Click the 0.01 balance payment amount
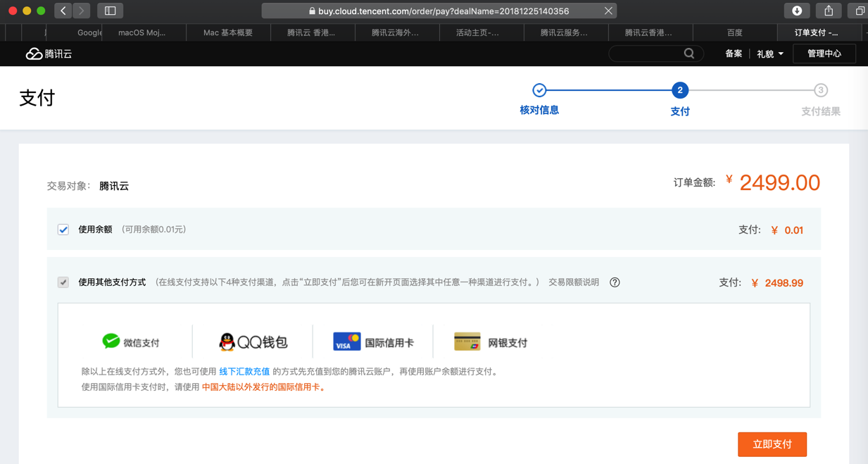 click(793, 230)
